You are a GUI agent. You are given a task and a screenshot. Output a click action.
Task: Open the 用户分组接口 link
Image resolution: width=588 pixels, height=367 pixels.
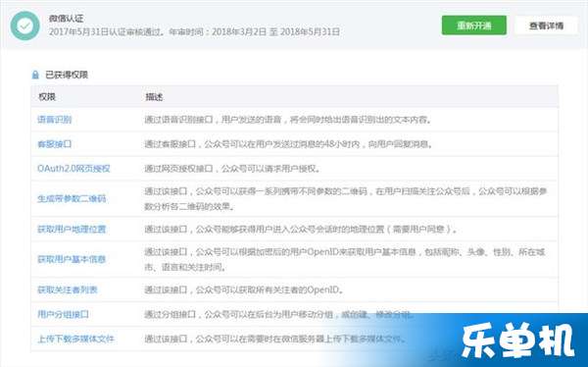pyautogui.click(x=63, y=314)
